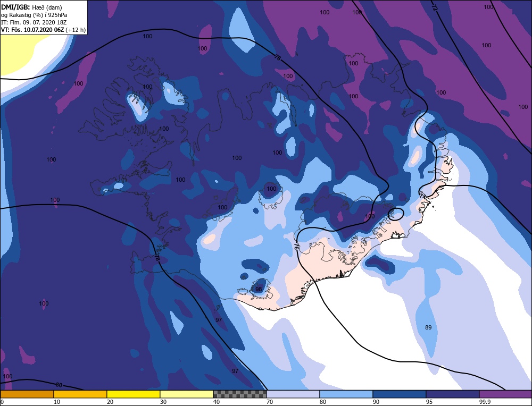Click the '89' humidity value on the map
This screenshot has height=406, width=532.
(428, 327)
